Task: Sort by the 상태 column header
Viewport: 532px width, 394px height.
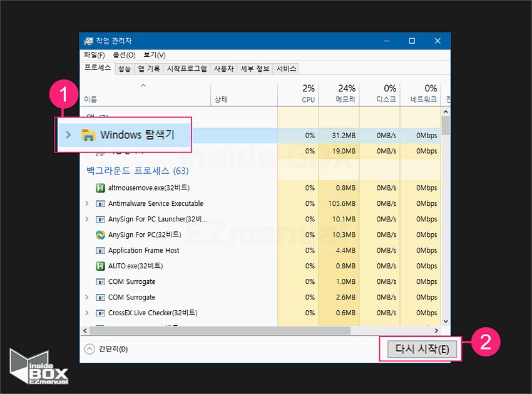Action: tap(244, 95)
